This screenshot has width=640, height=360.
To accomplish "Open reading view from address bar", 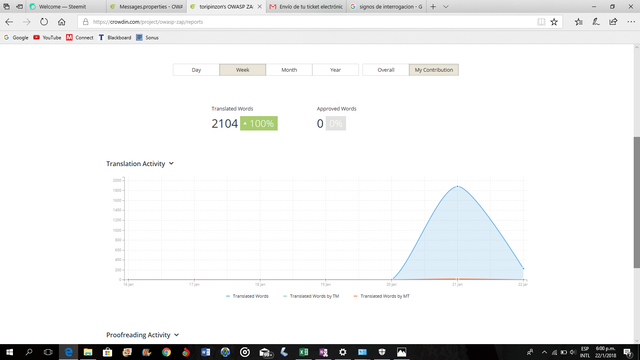I will pyautogui.click(x=541, y=22).
